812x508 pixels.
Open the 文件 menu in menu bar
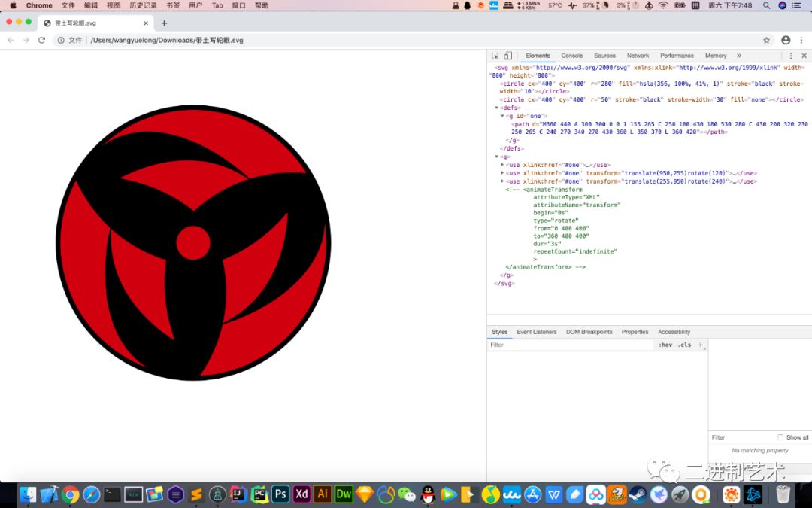[x=68, y=5]
